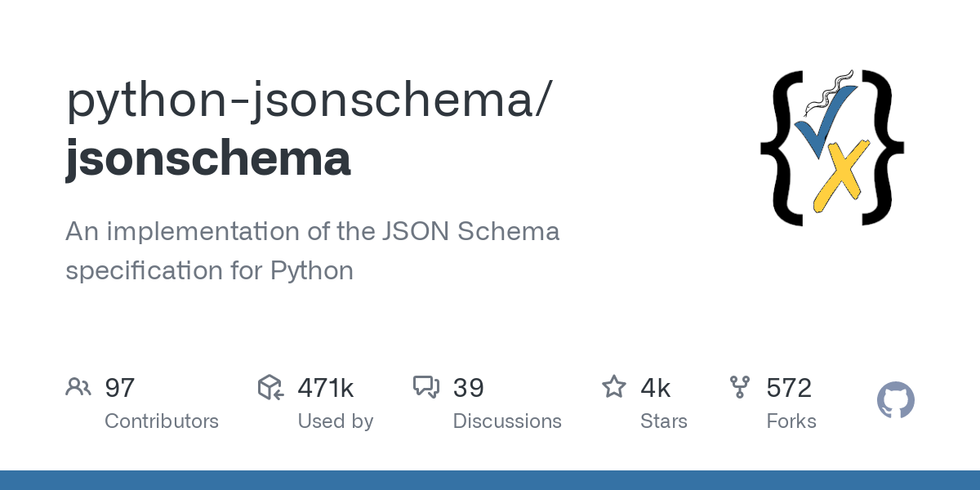Click the yellow X in the logo
Screen dimensions: 980x490
(838, 178)
